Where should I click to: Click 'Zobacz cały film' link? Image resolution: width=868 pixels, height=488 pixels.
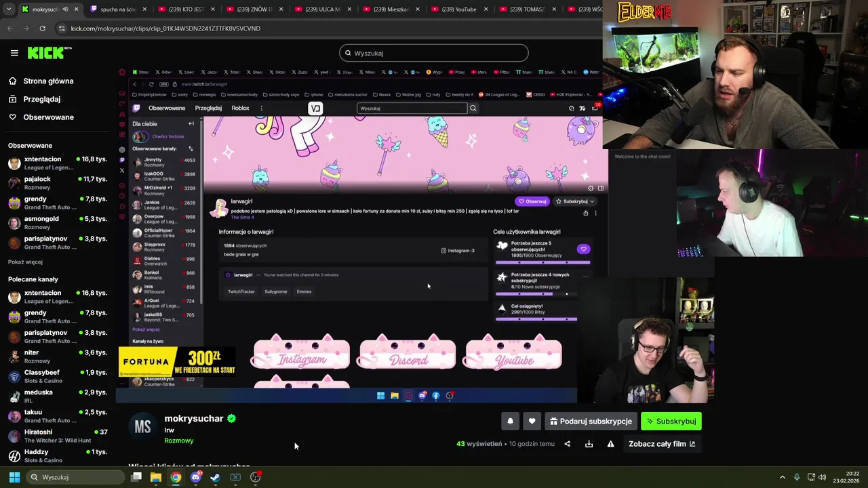[x=662, y=444]
